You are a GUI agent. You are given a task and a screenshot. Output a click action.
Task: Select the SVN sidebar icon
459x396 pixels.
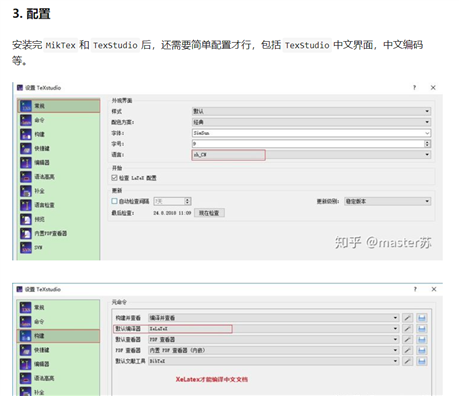(26, 248)
